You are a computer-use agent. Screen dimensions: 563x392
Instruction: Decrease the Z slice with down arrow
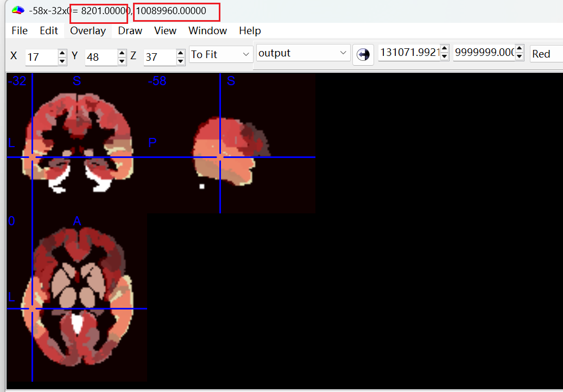(x=181, y=61)
